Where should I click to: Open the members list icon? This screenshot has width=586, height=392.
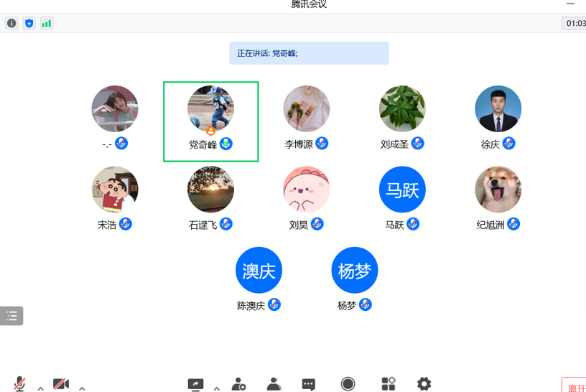[274, 384]
